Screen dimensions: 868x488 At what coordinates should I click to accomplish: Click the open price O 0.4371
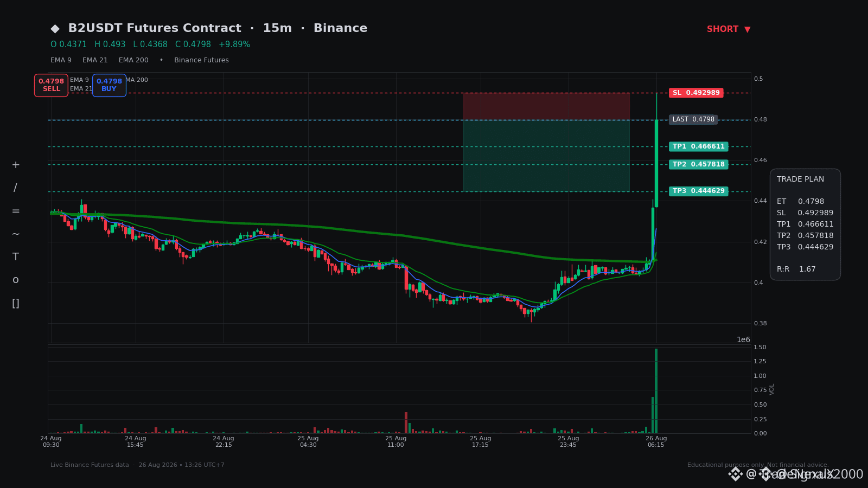(68, 44)
